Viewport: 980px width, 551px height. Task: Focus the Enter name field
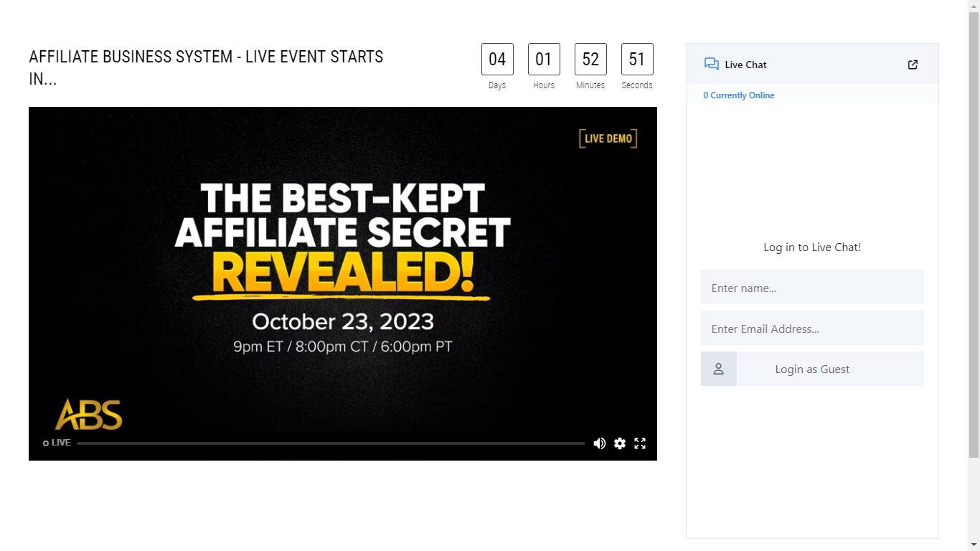point(812,287)
